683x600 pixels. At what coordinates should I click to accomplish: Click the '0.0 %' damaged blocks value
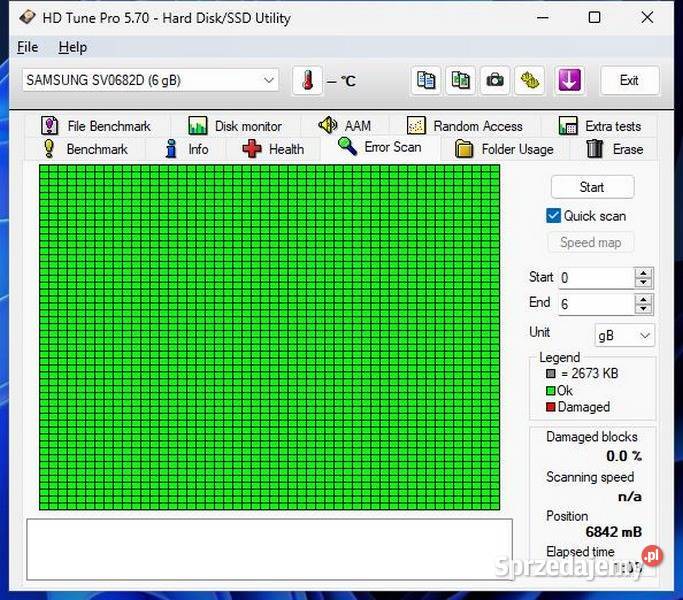(624, 456)
